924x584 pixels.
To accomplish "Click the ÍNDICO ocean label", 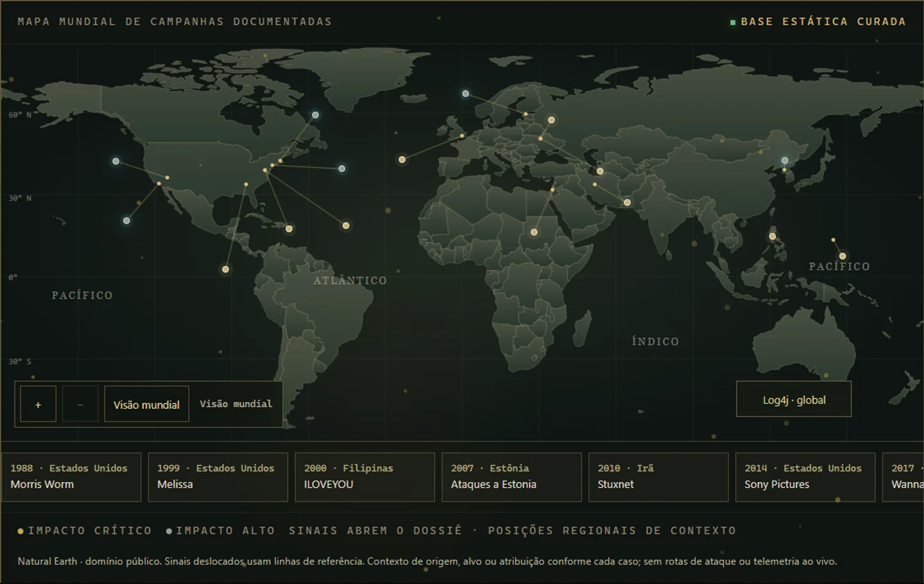I will coord(655,341).
